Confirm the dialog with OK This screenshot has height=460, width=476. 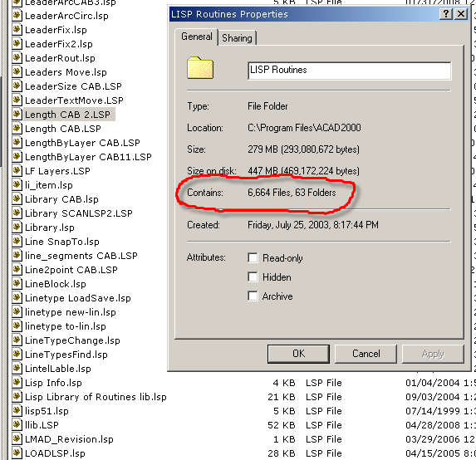pyautogui.click(x=298, y=354)
